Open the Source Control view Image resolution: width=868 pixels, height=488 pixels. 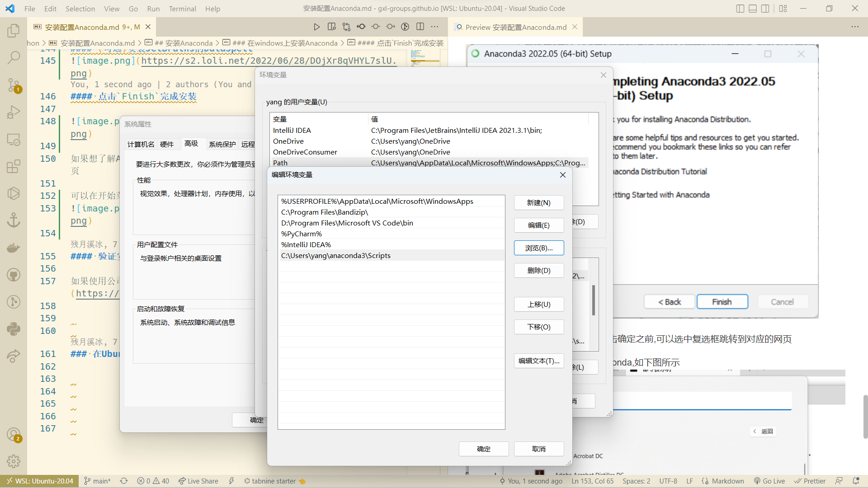pos(14,84)
